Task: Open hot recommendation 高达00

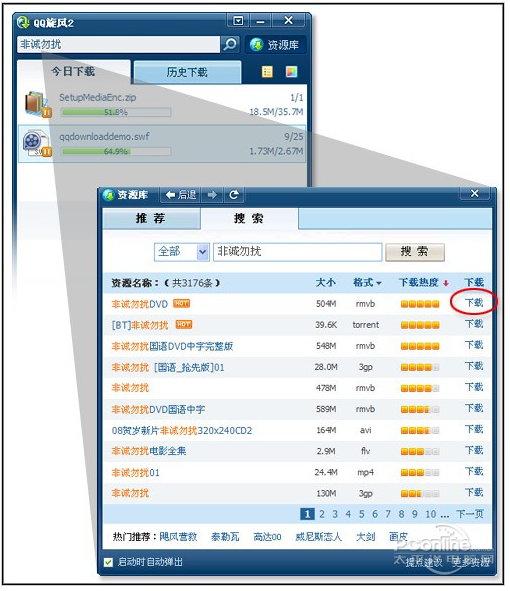Action: click(267, 537)
